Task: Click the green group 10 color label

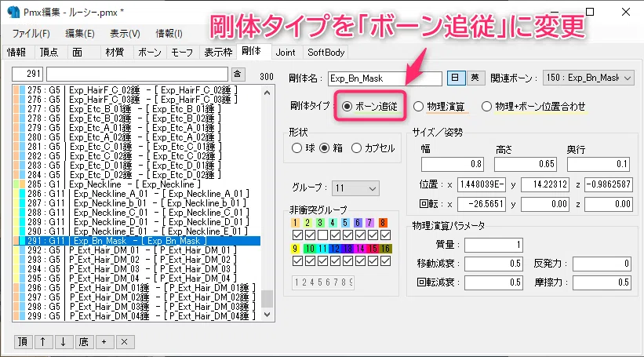Action: point(310,249)
